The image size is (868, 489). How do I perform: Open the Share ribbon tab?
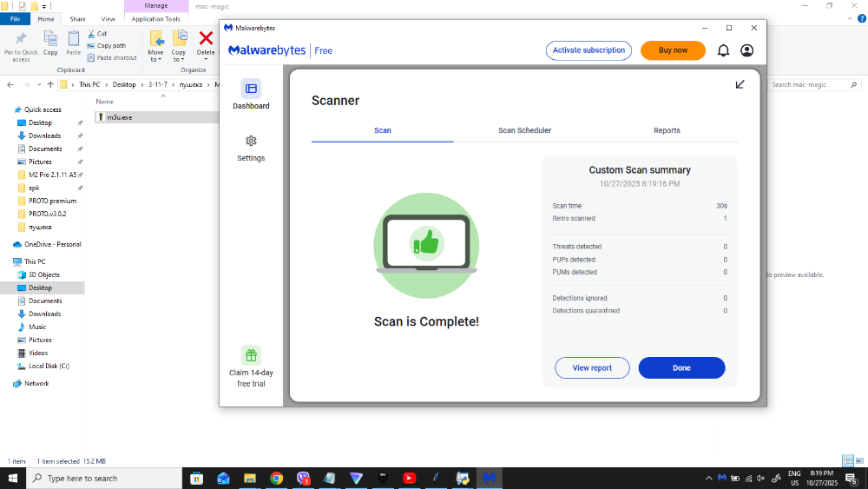click(77, 19)
